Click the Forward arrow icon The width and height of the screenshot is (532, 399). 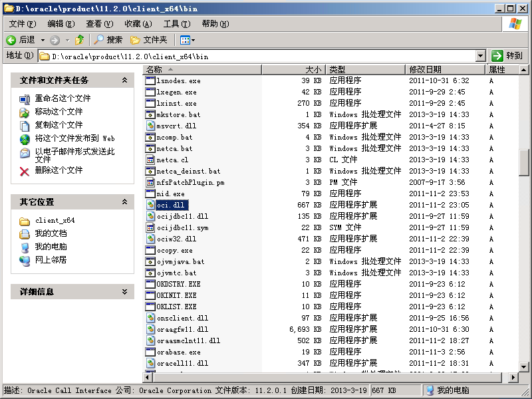[x=55, y=41]
